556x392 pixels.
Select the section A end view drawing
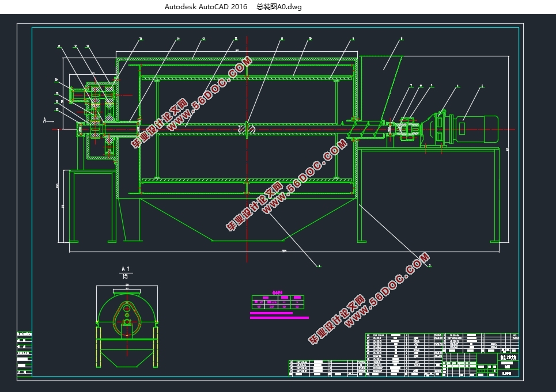click(127, 328)
